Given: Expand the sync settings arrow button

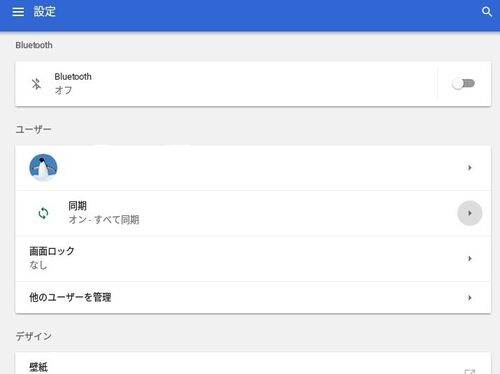Looking at the screenshot, I should coord(470,213).
